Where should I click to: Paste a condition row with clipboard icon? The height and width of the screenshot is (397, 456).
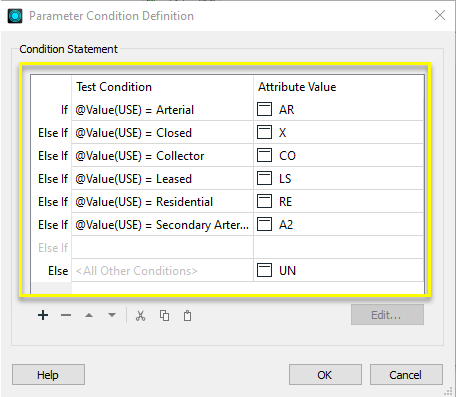[x=187, y=315]
